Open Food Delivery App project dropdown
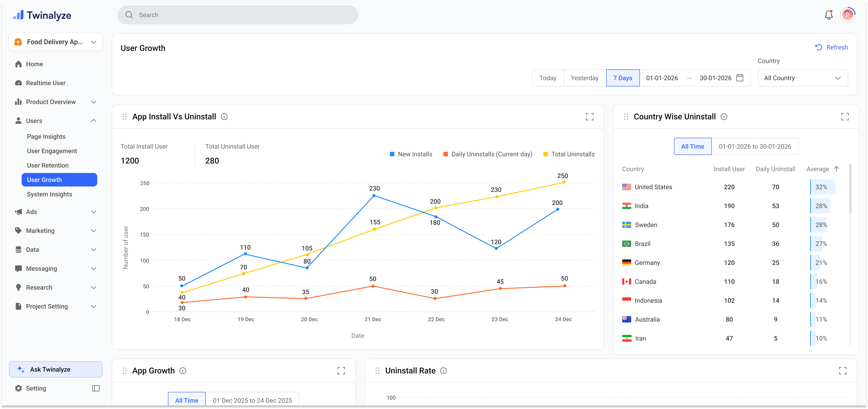The height and width of the screenshot is (409, 868). (56, 42)
